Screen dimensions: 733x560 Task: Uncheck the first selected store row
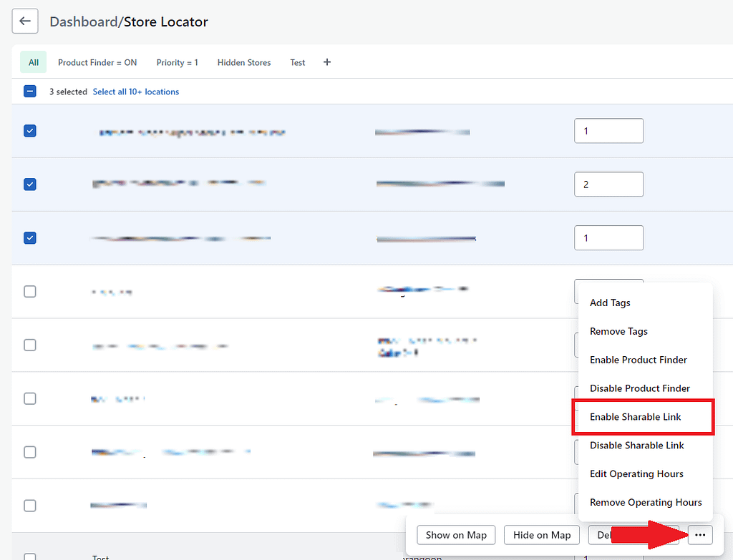click(30, 131)
